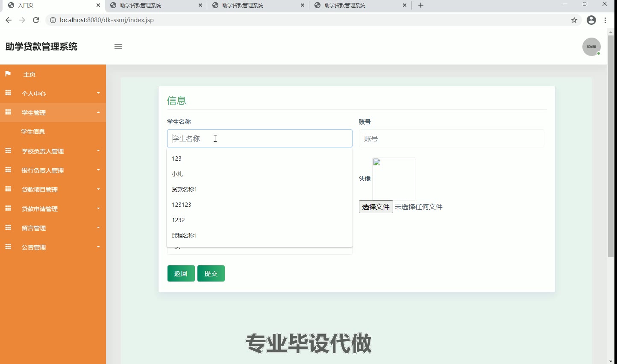Viewport: 617px width, 364px height.
Task: Choose 贷款名称1 from the suggestion list
Action: (x=259, y=189)
